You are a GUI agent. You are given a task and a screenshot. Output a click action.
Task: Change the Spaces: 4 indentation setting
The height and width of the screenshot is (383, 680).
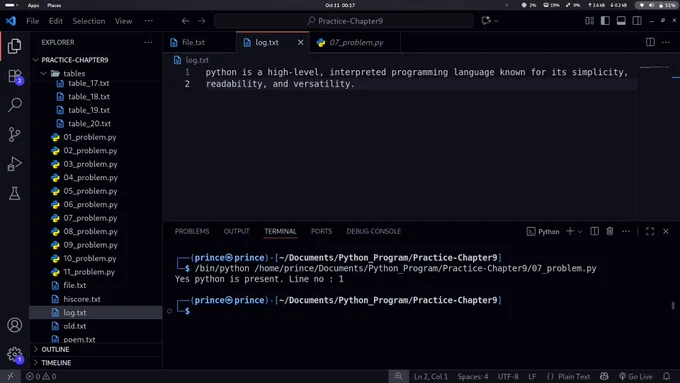pyautogui.click(x=473, y=376)
